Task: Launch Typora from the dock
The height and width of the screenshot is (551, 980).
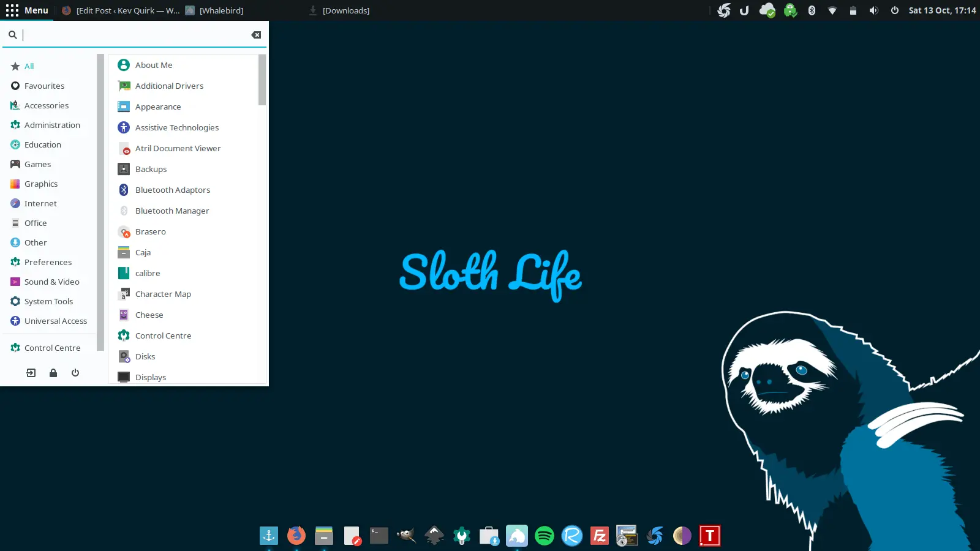Action: (x=709, y=534)
